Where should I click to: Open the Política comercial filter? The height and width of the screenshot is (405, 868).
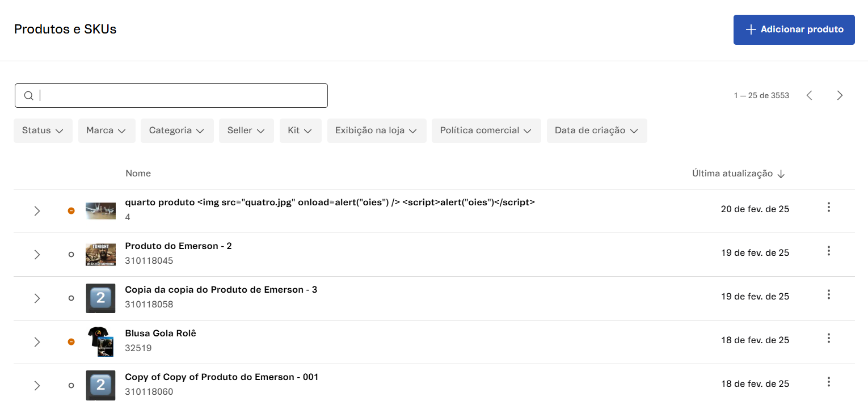click(486, 130)
